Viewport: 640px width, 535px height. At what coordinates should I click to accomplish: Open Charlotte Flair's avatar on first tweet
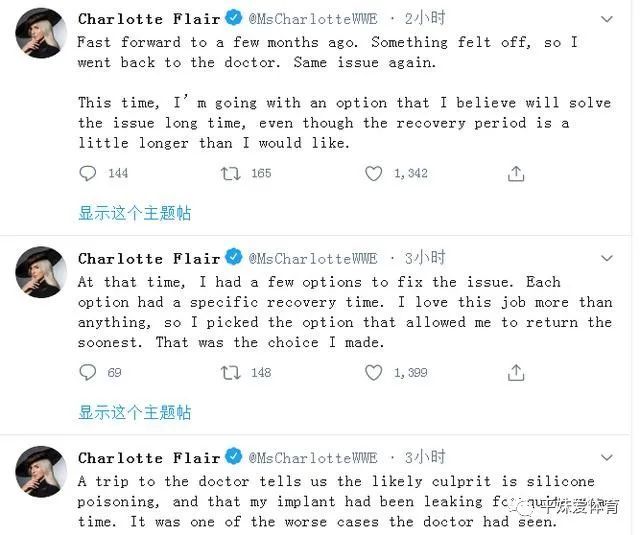[x=41, y=34]
